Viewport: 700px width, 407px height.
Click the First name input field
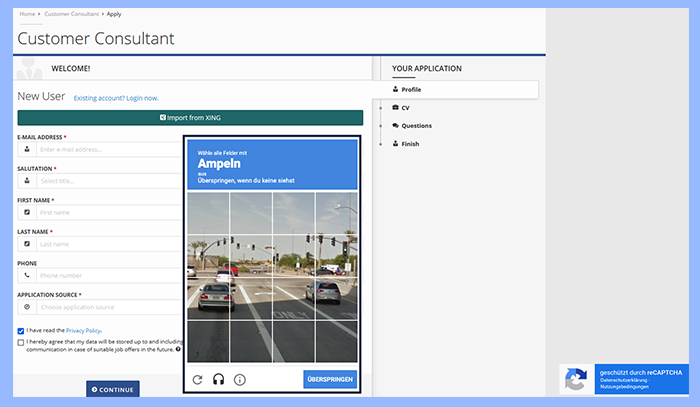point(109,212)
